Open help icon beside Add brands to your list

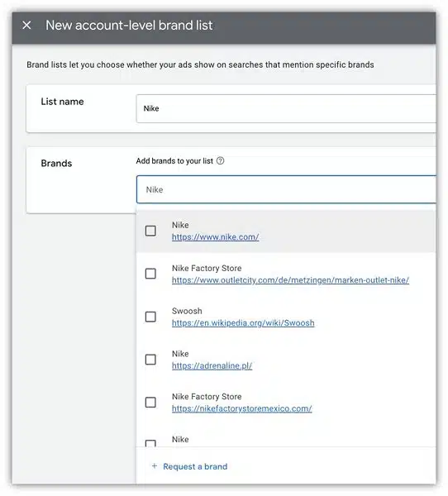(x=220, y=160)
